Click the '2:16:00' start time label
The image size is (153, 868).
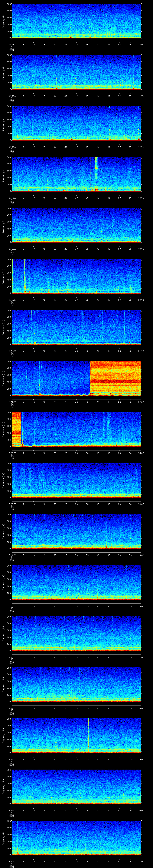pyautogui.click(x=12, y=147)
